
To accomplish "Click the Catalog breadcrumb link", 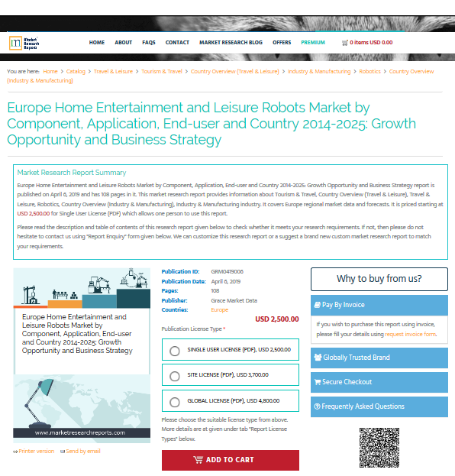I will tap(76, 71).
